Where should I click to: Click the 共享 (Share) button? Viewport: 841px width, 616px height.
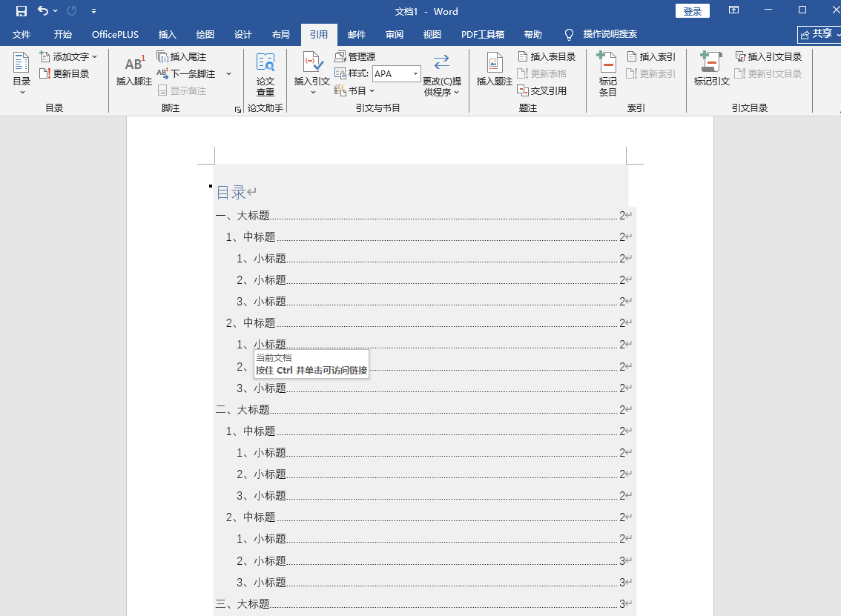817,34
